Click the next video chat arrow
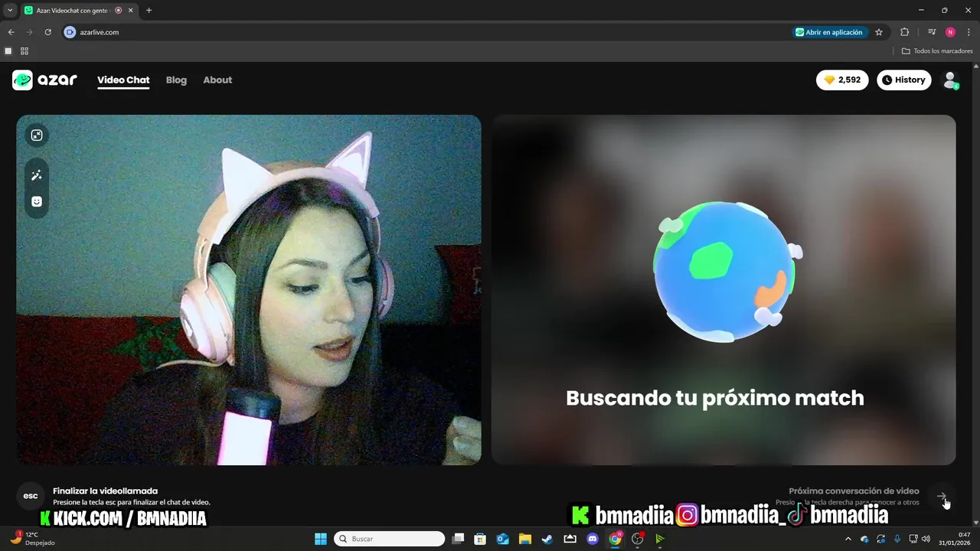980x551 pixels. coord(942,496)
